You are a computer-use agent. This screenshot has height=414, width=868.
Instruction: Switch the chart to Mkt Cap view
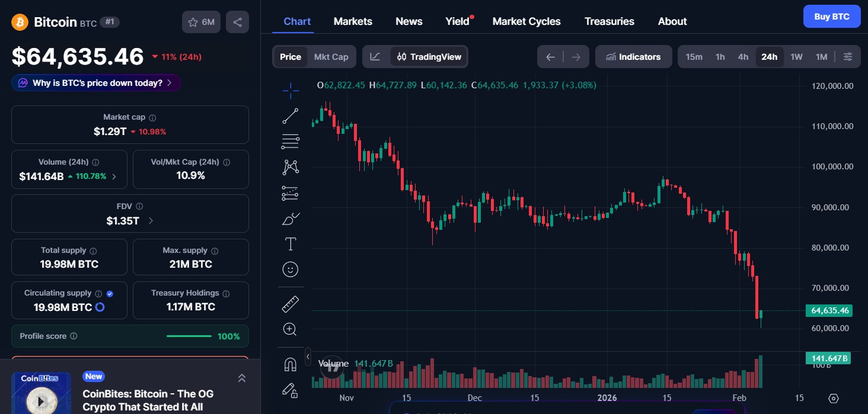331,56
